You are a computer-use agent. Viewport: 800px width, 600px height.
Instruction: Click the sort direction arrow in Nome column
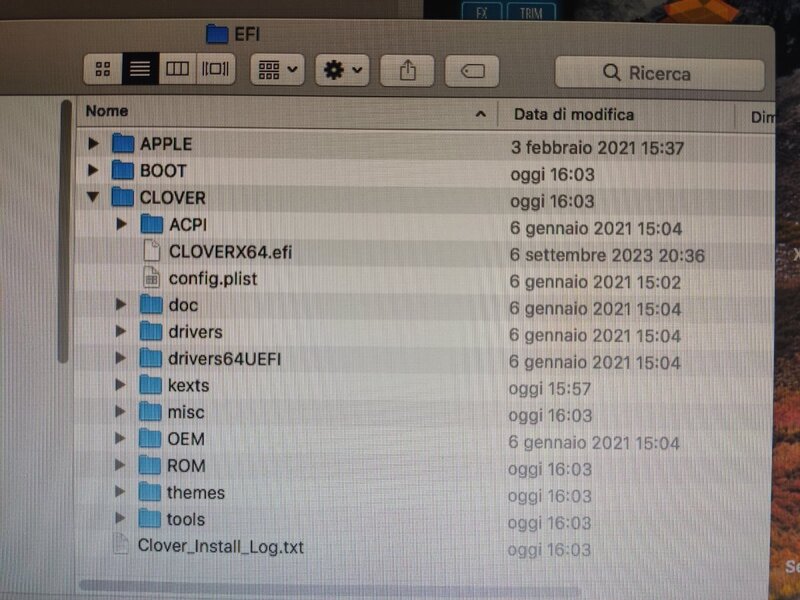[480, 114]
